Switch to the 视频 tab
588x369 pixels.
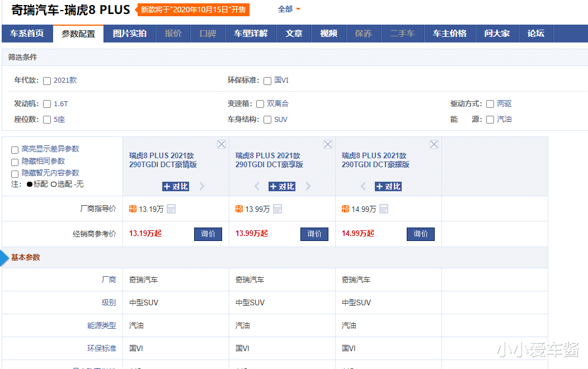coord(329,34)
